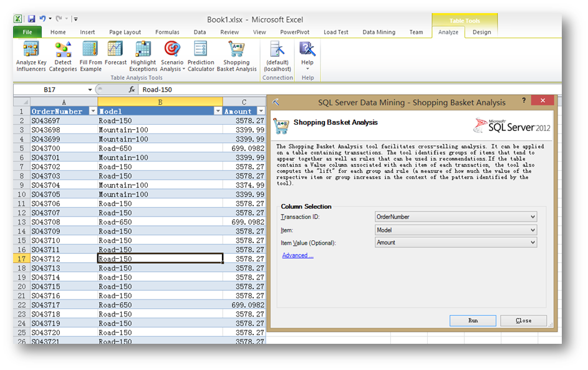588x370 pixels.
Task: Click the Name Box showing B17
Action: tap(49, 90)
